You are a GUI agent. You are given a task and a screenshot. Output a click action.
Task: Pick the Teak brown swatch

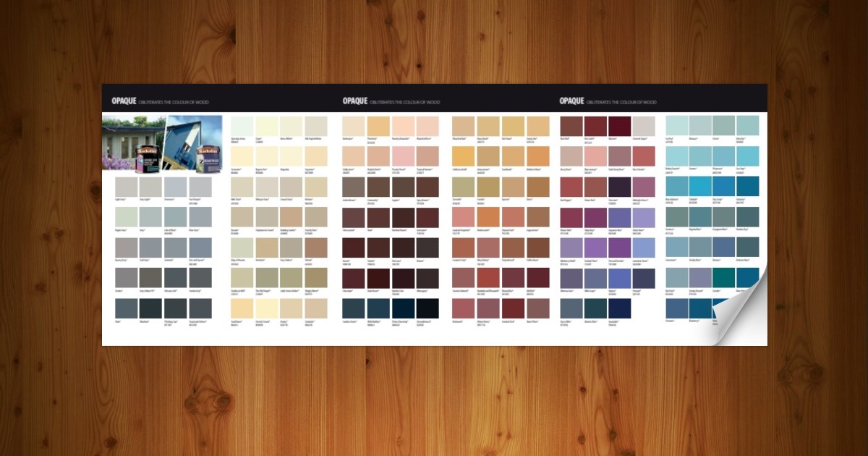(x=378, y=217)
